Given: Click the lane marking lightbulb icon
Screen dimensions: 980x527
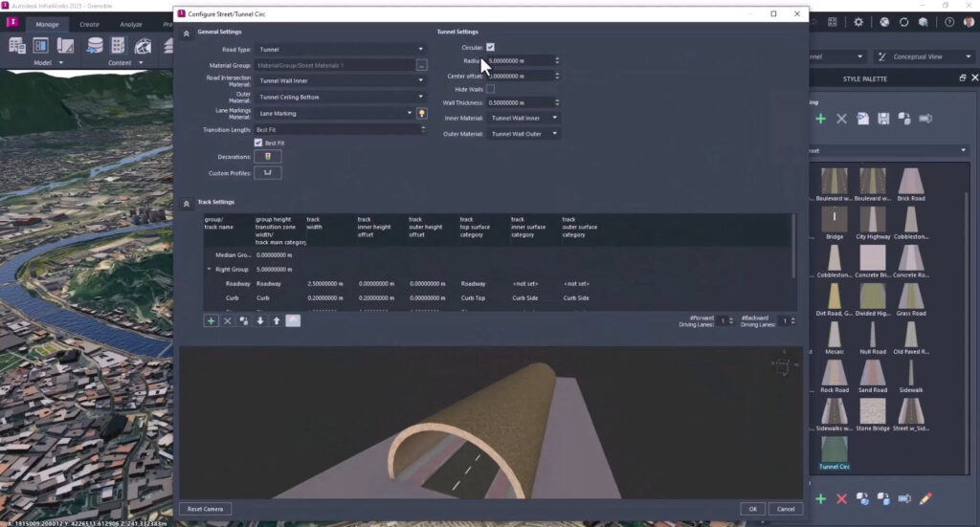Looking at the screenshot, I should [x=422, y=113].
